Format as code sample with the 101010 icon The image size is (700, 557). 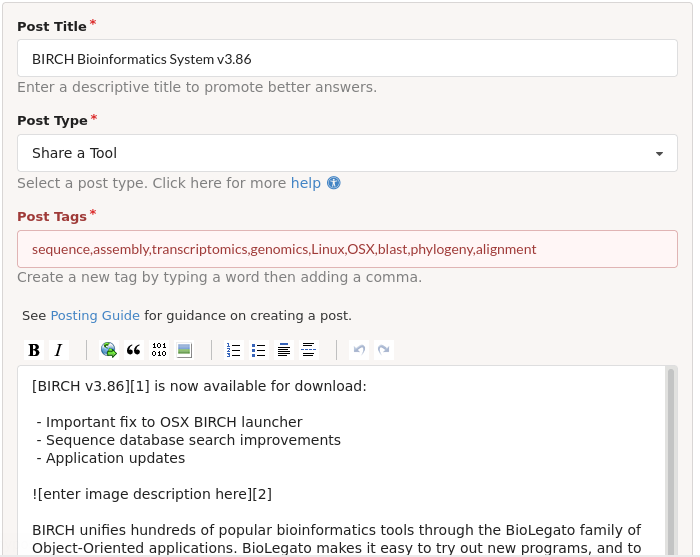point(159,350)
